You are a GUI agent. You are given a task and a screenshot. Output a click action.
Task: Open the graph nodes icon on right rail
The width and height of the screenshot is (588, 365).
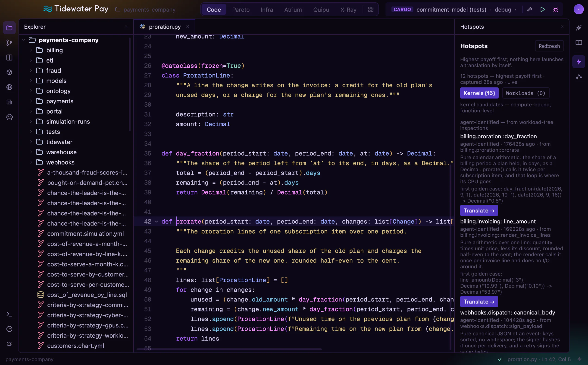(579, 77)
